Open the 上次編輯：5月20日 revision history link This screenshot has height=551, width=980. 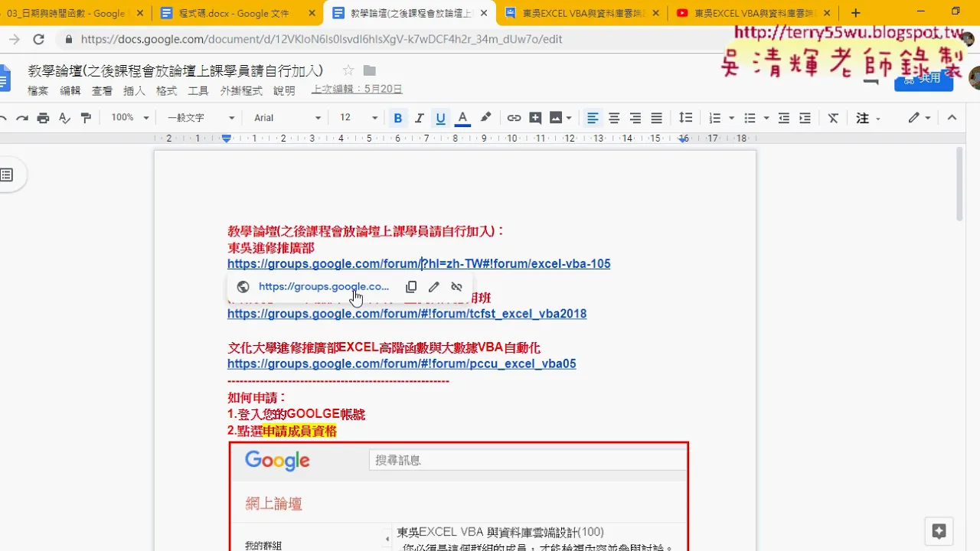[x=357, y=90]
